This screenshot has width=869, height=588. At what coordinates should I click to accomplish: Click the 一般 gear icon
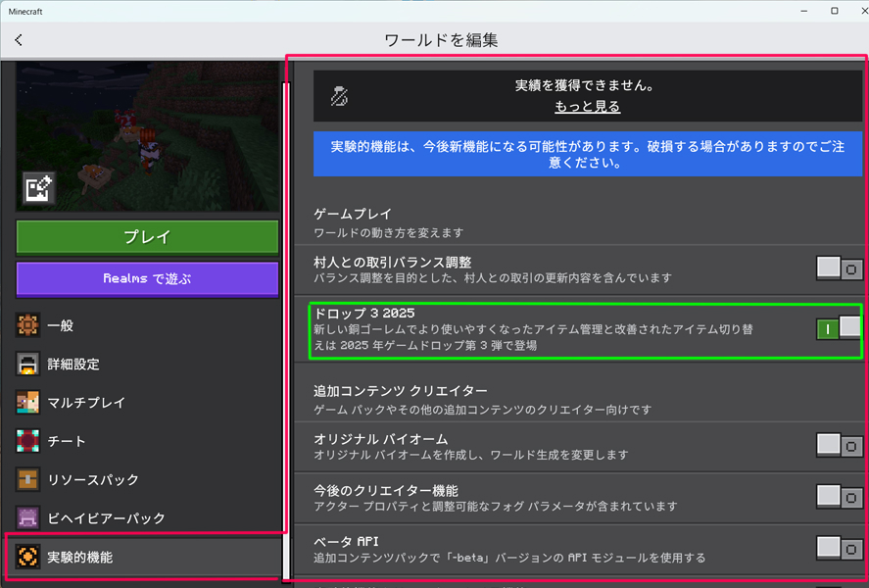[x=27, y=325]
